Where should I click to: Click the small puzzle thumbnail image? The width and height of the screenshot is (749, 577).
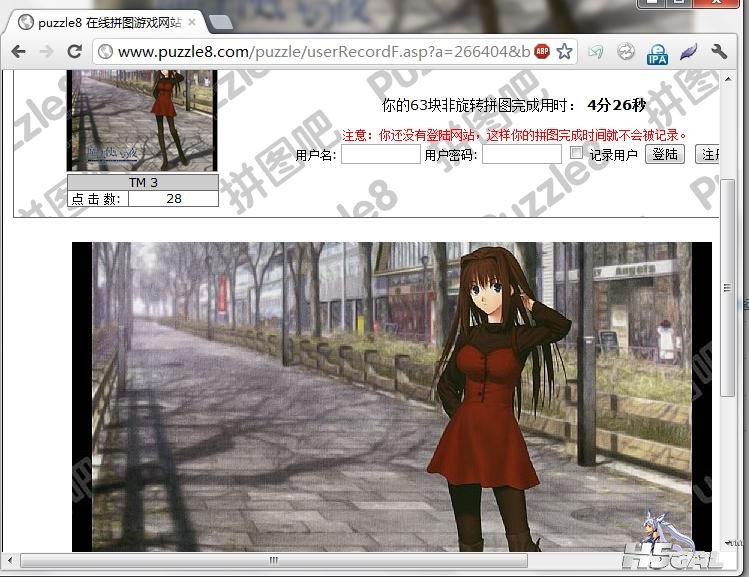coord(142,120)
